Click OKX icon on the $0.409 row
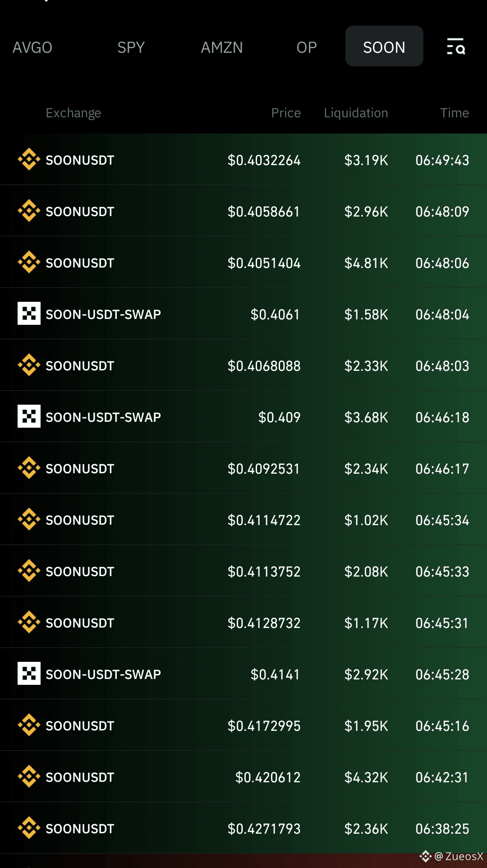 (29, 416)
